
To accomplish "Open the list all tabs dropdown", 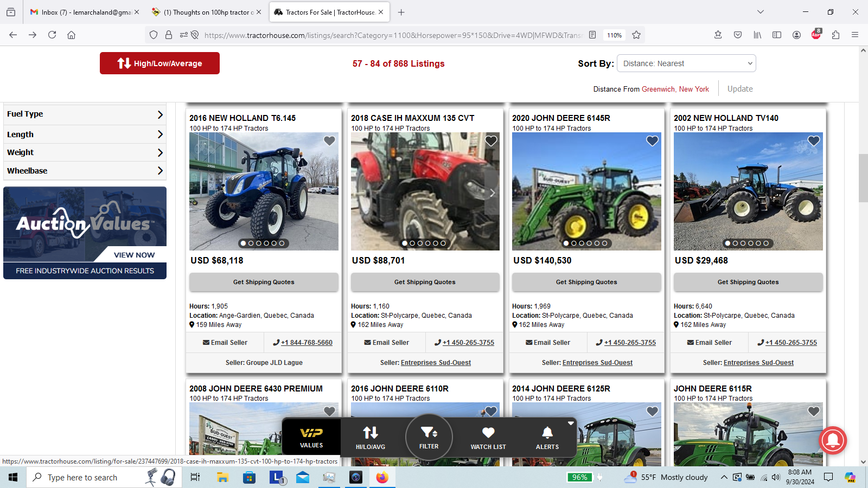I will click(x=761, y=12).
